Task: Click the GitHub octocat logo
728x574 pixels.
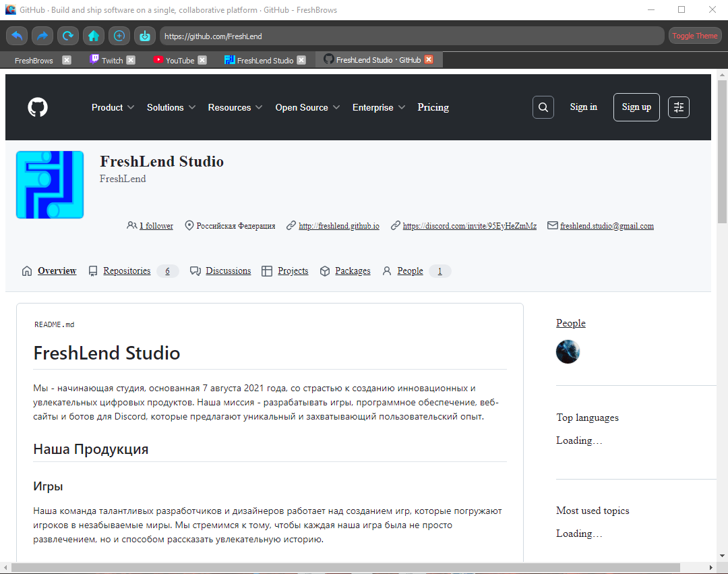Action: [38, 107]
